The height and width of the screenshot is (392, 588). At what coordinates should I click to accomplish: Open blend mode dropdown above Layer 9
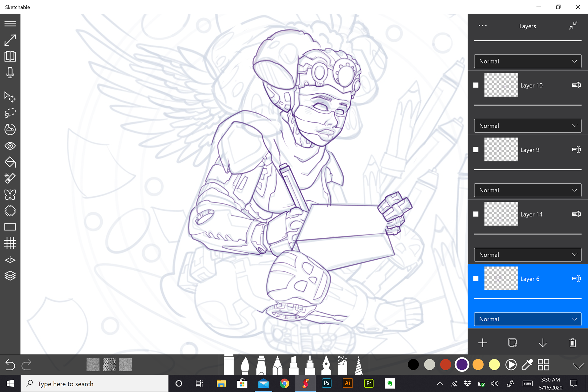pyautogui.click(x=528, y=126)
